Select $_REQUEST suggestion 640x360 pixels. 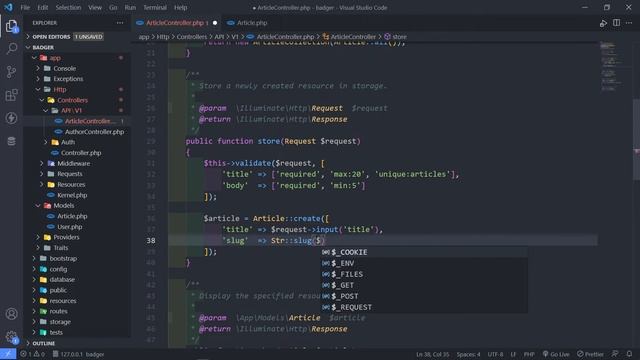[x=424, y=307]
